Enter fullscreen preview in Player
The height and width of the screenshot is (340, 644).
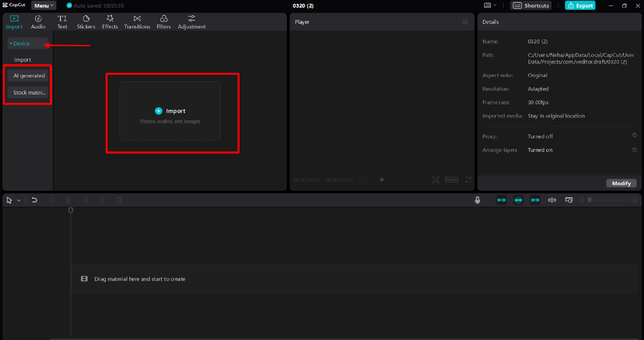[468, 179]
